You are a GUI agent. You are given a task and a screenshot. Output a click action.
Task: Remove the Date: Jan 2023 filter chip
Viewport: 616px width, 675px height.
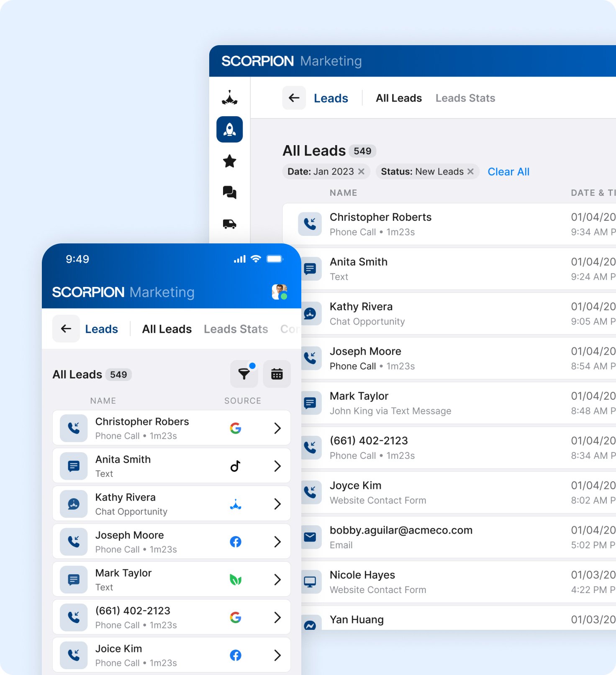pyautogui.click(x=361, y=171)
